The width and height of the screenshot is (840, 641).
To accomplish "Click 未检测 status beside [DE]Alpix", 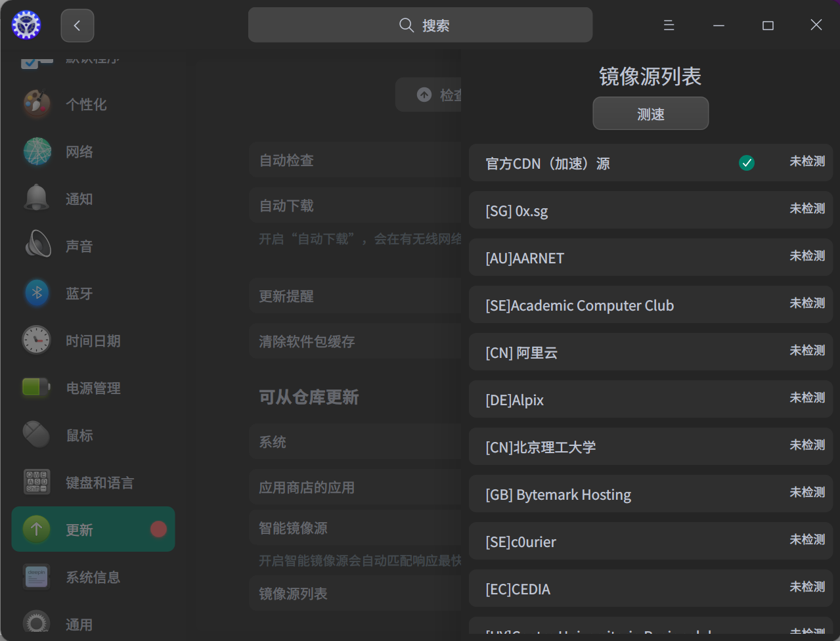I will coord(807,397).
